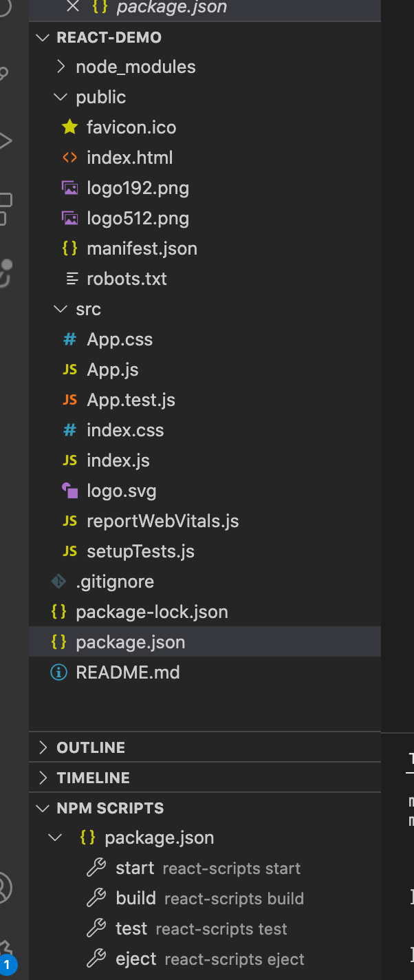Switch to the package.json editor tab
Screen dimensions: 414x980
pos(171,8)
